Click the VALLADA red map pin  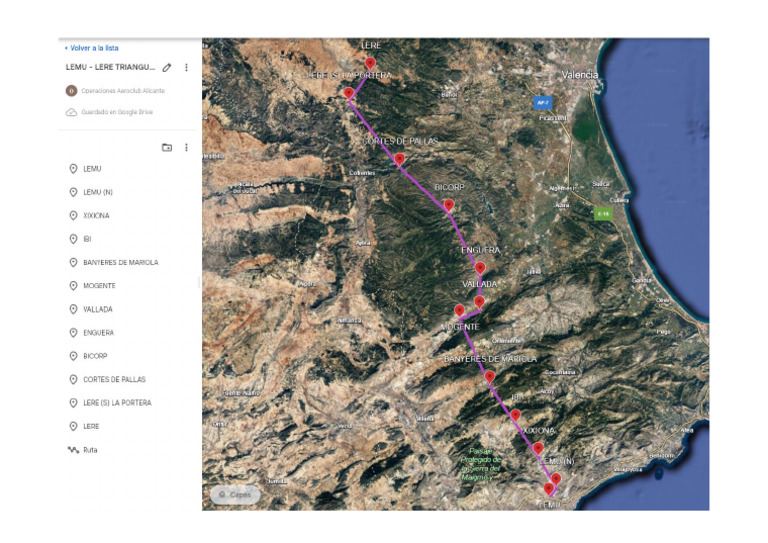tap(480, 302)
